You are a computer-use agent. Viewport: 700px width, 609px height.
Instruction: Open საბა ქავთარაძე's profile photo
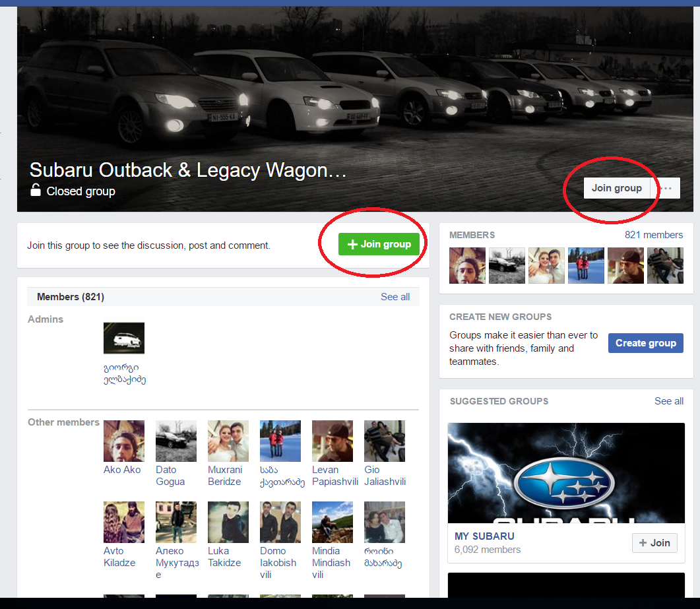(x=280, y=441)
